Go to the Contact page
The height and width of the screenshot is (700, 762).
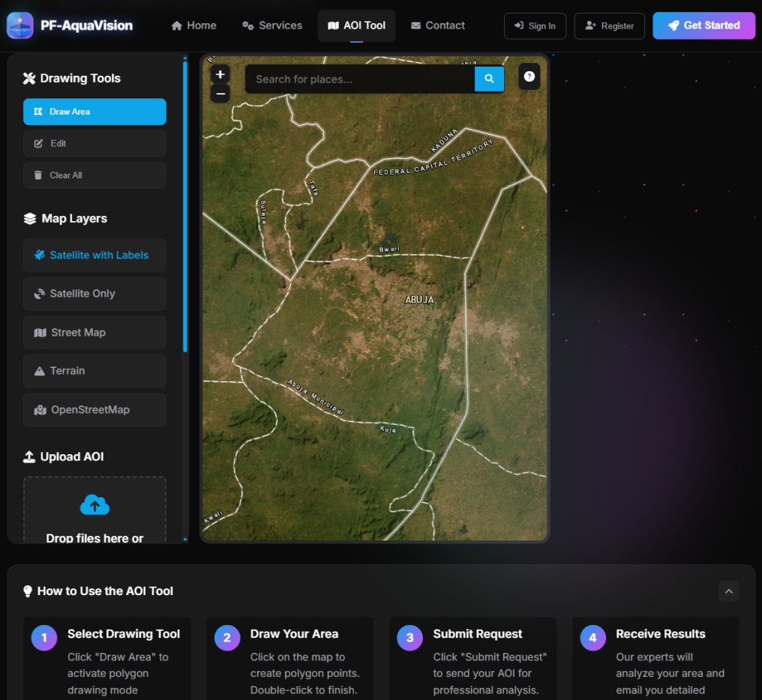coord(438,25)
